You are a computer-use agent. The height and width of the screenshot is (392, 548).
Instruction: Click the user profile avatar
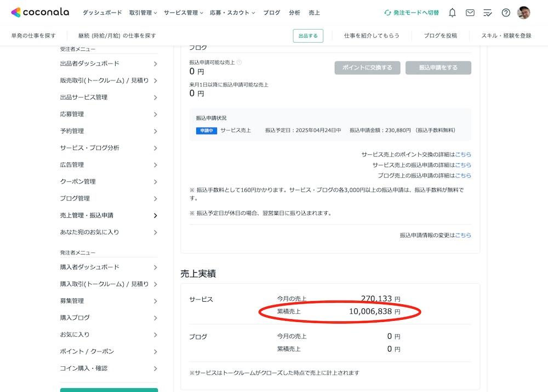[x=523, y=13]
